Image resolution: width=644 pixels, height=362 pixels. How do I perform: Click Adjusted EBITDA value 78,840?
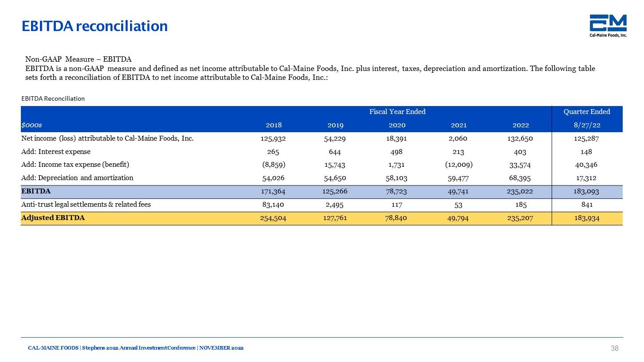tap(397, 218)
